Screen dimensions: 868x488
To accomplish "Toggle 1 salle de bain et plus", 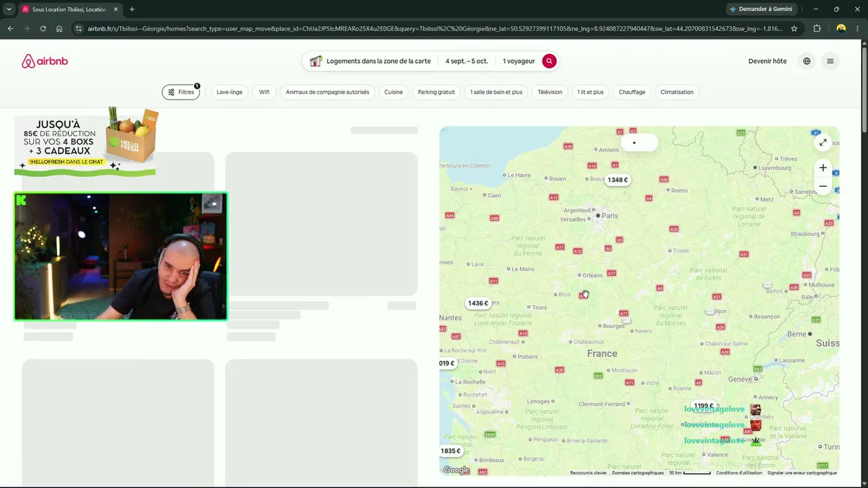I will pos(496,92).
